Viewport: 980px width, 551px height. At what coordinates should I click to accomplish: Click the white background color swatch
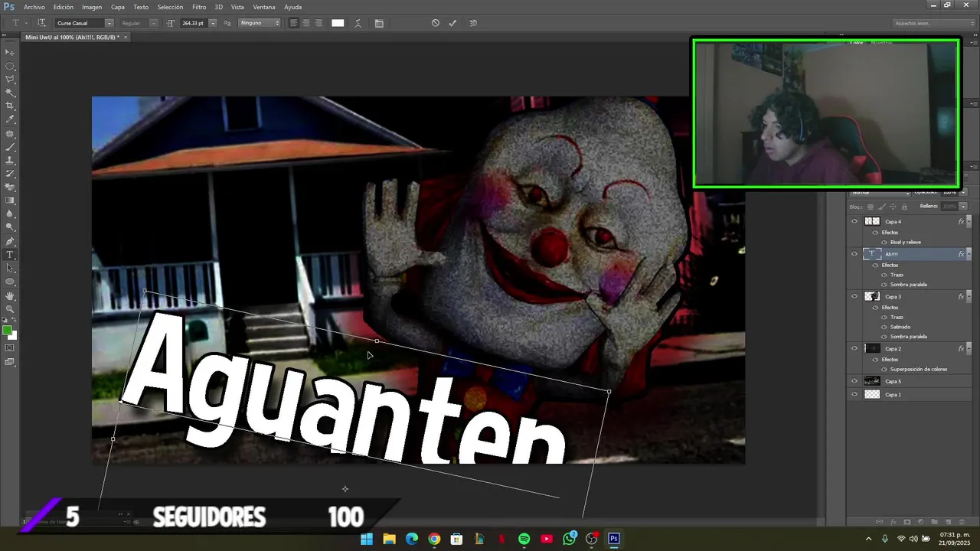(13, 335)
